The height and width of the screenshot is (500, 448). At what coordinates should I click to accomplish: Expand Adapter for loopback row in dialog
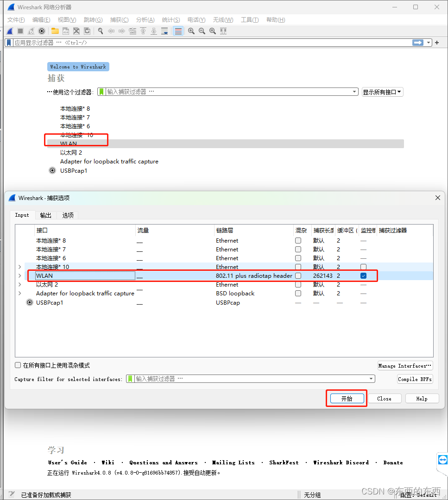pyautogui.click(x=20, y=293)
